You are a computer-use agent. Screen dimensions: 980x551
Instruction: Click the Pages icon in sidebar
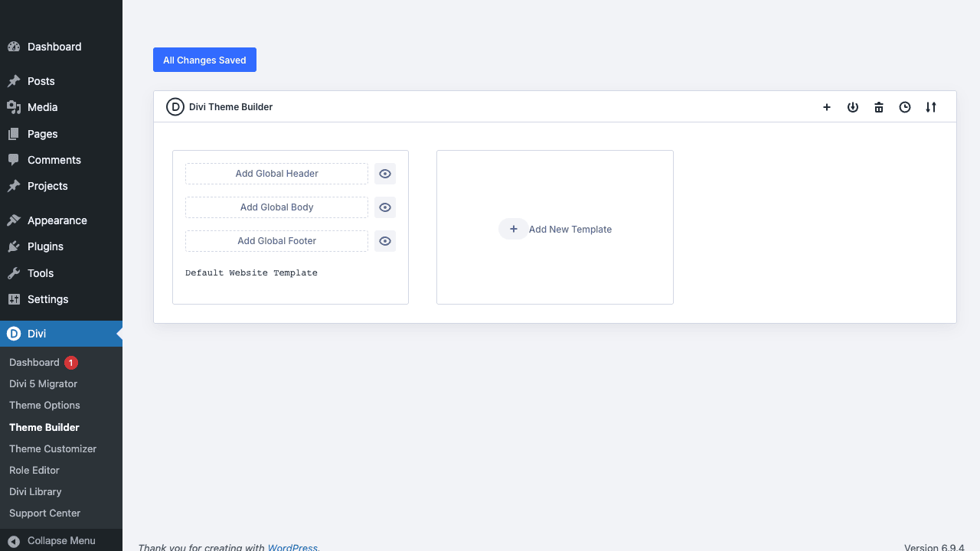click(x=14, y=134)
